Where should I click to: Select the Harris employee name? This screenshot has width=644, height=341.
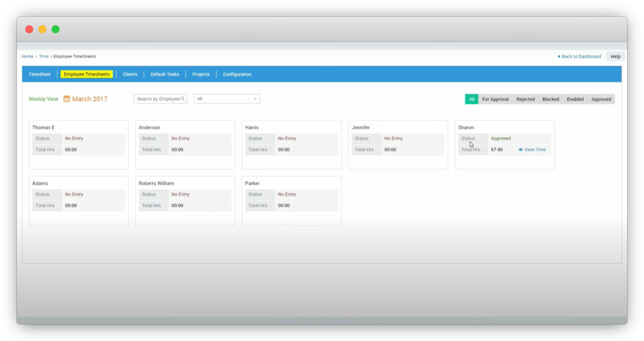click(252, 127)
